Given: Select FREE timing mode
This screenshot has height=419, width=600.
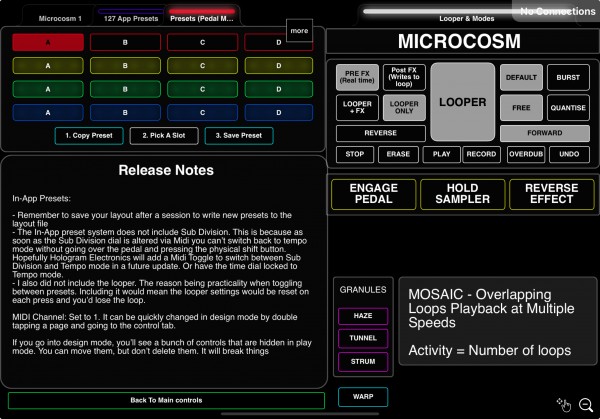Looking at the screenshot, I should [x=521, y=108].
